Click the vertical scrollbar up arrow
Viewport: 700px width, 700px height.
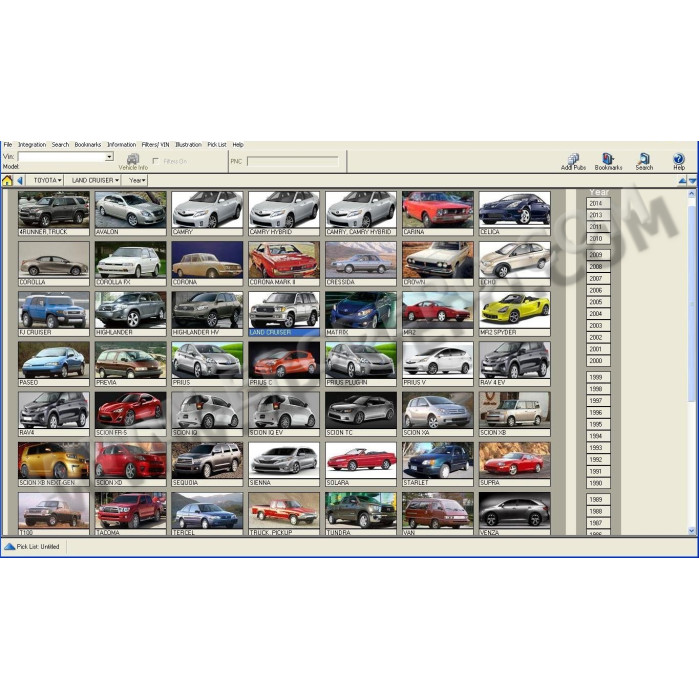(x=692, y=194)
